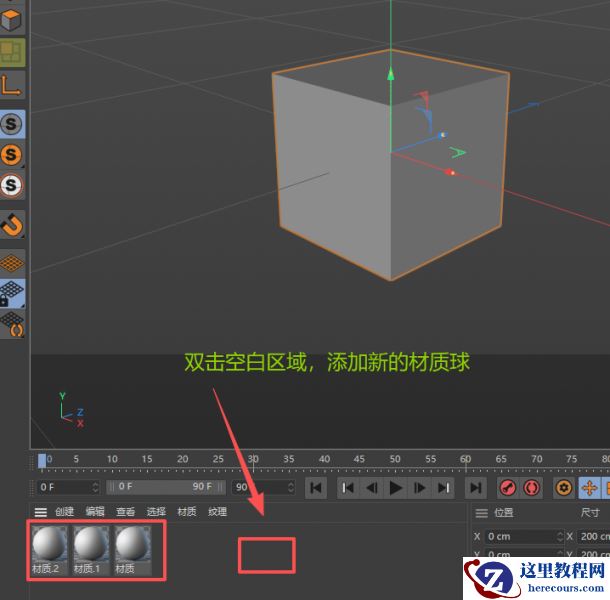Click the red X-axis handle dot
Screen dimensions: 610x600
click(450, 172)
